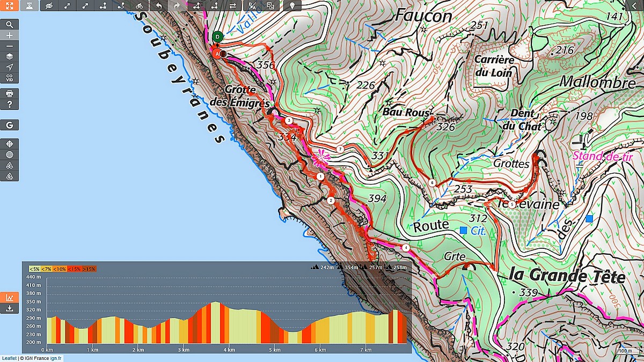This screenshot has height=362, width=644.
Task: Click waypoint marker number 1
Action: point(320,176)
